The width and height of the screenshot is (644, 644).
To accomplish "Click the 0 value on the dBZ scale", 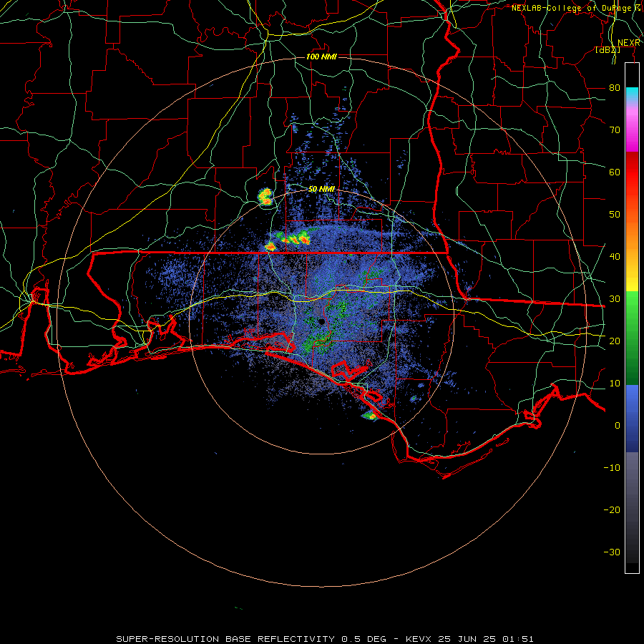I will pos(618,426).
